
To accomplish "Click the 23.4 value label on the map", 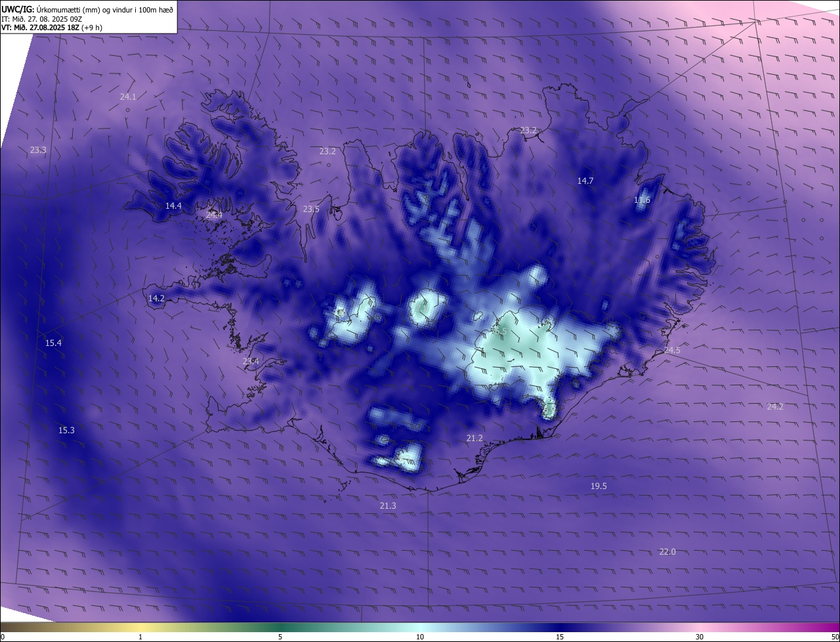I will click(251, 361).
